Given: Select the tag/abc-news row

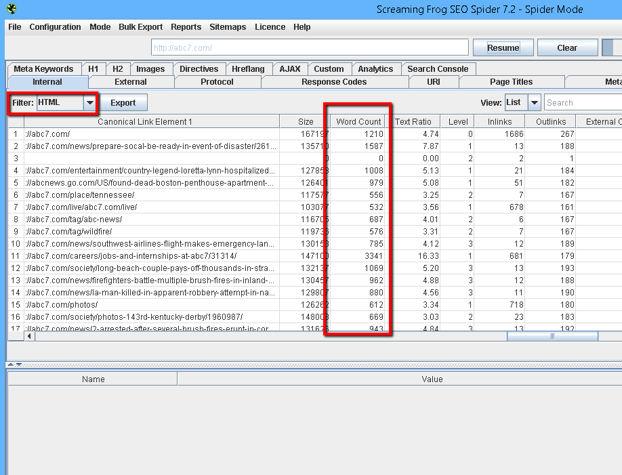Looking at the screenshot, I should [315, 219].
